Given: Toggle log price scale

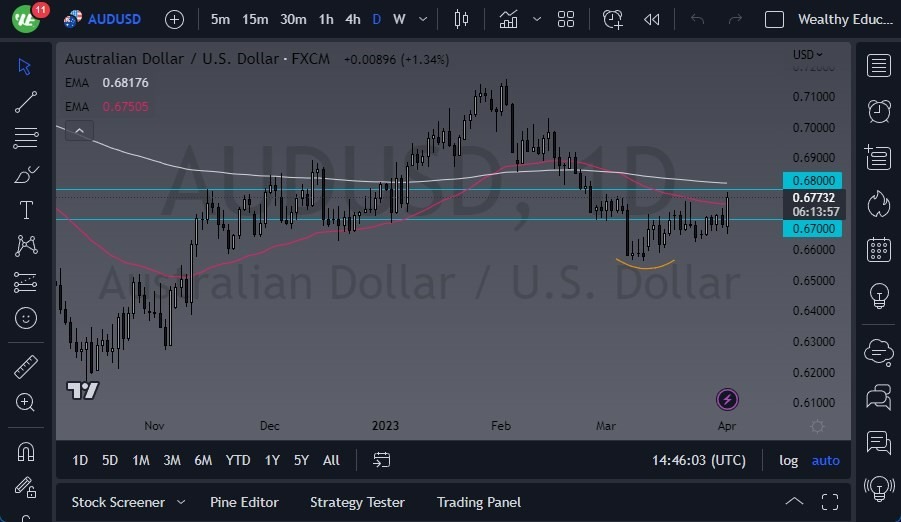Looking at the screenshot, I should [788, 460].
